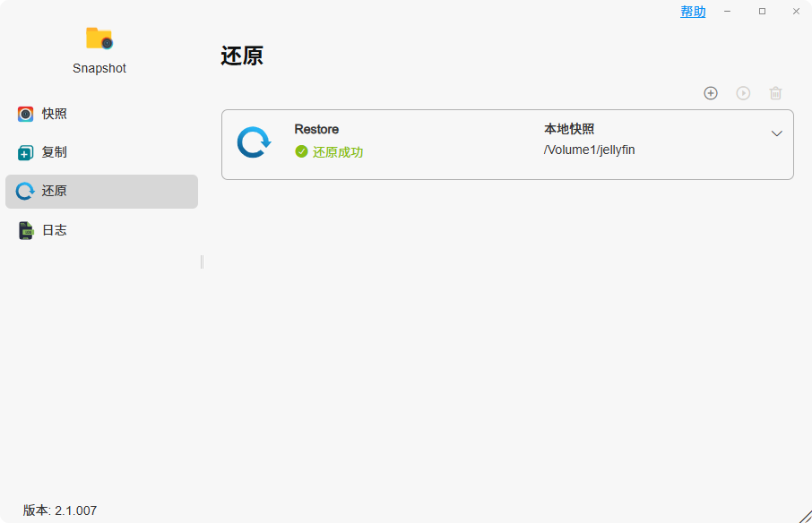812x523 pixels.
Task: Select the Restore task name label
Action: [x=315, y=128]
